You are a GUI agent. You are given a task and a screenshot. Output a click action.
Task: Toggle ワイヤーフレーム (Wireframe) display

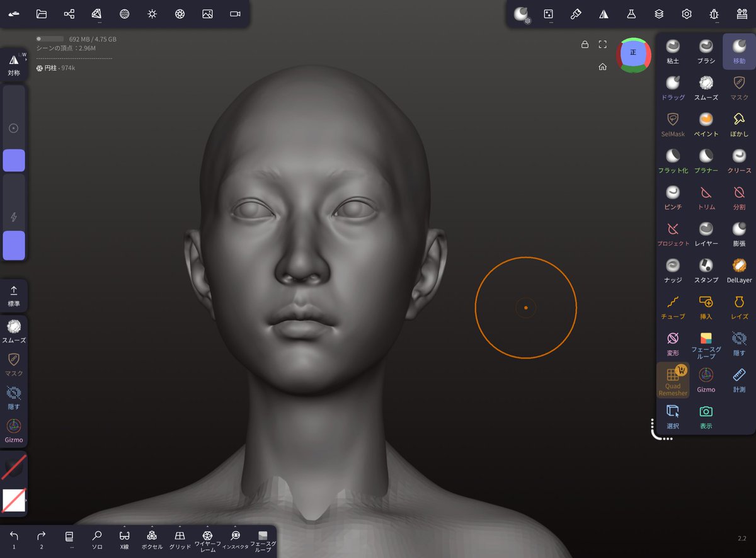pyautogui.click(x=207, y=541)
